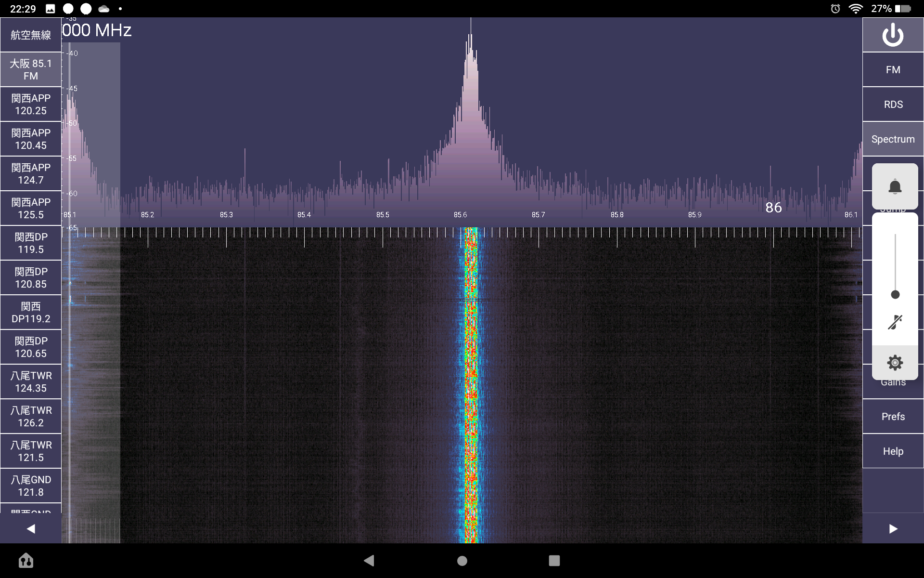The image size is (924, 578).
Task: Tap the power button icon
Action: coord(893,35)
